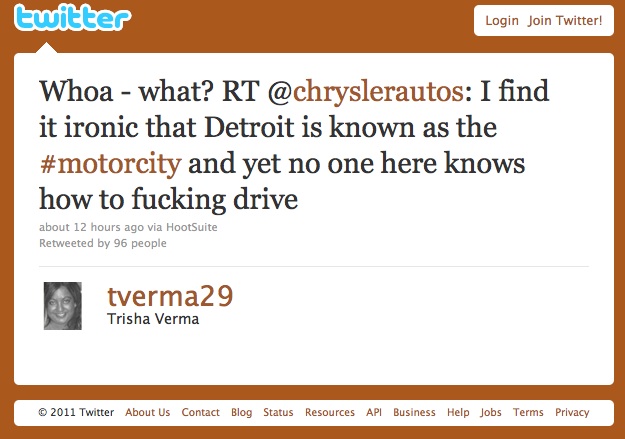Open the Jobs footer link
This screenshot has height=439, width=625.
tap(491, 412)
